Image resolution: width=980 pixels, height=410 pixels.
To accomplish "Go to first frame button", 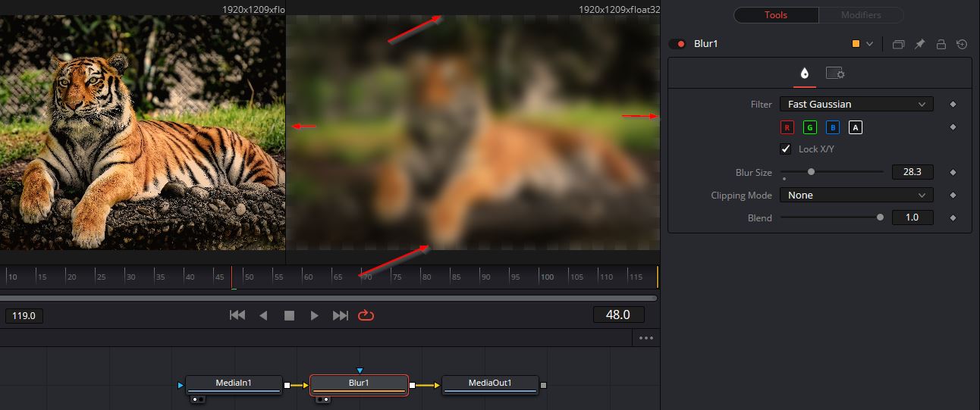I will 237,315.
